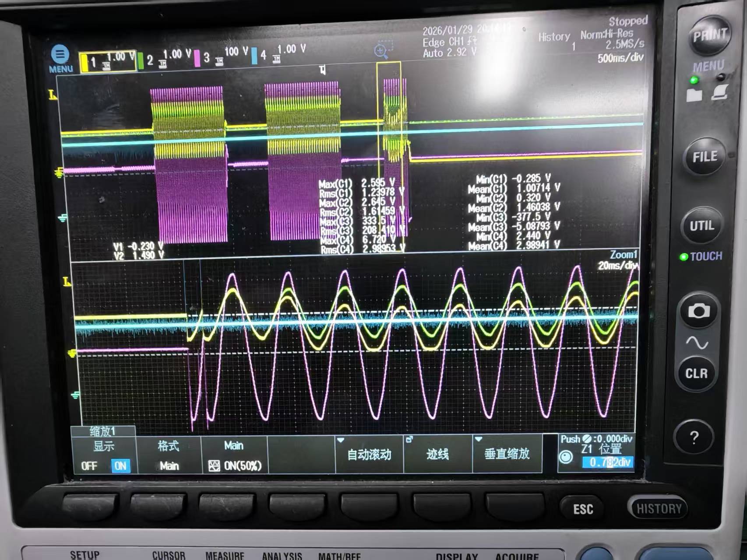Click the Min(C3) -377.5 V measurement
Screen dimensions: 747x560
pos(514,217)
